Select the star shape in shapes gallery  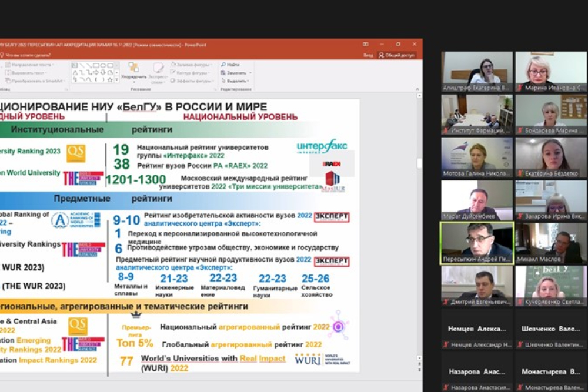[111, 79]
